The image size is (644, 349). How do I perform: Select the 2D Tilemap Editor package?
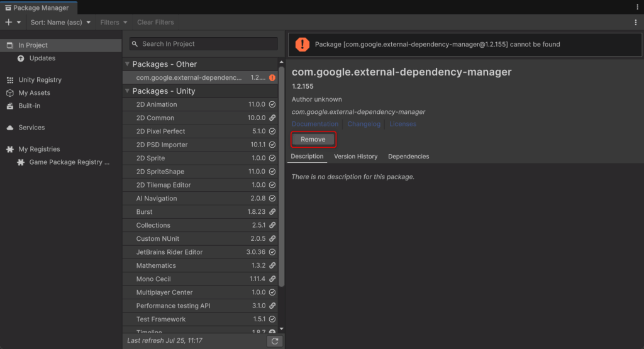point(201,185)
